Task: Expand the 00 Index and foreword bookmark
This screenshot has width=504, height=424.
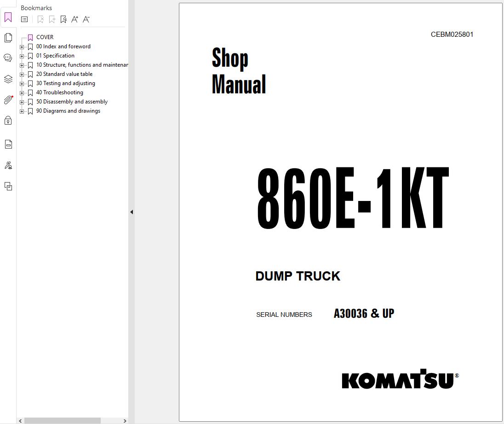Action: [x=22, y=47]
